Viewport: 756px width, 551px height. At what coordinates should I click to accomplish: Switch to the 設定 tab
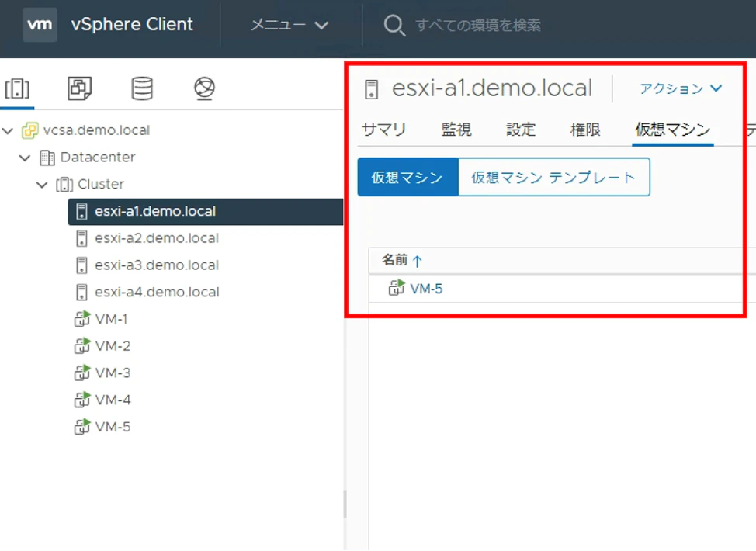tap(521, 130)
